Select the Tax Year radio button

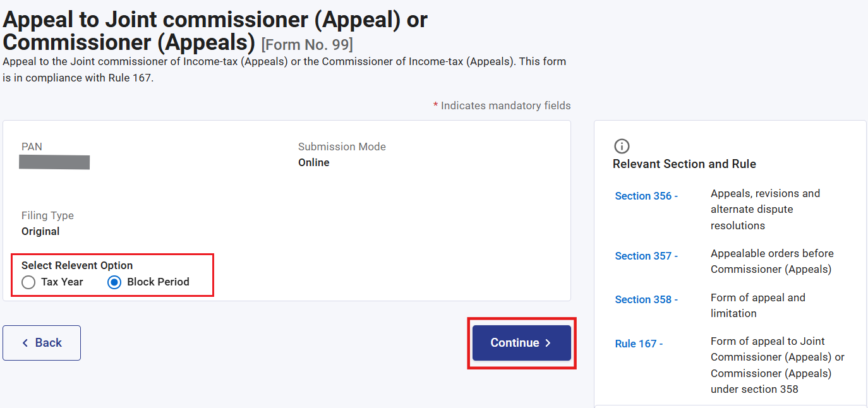click(x=28, y=282)
